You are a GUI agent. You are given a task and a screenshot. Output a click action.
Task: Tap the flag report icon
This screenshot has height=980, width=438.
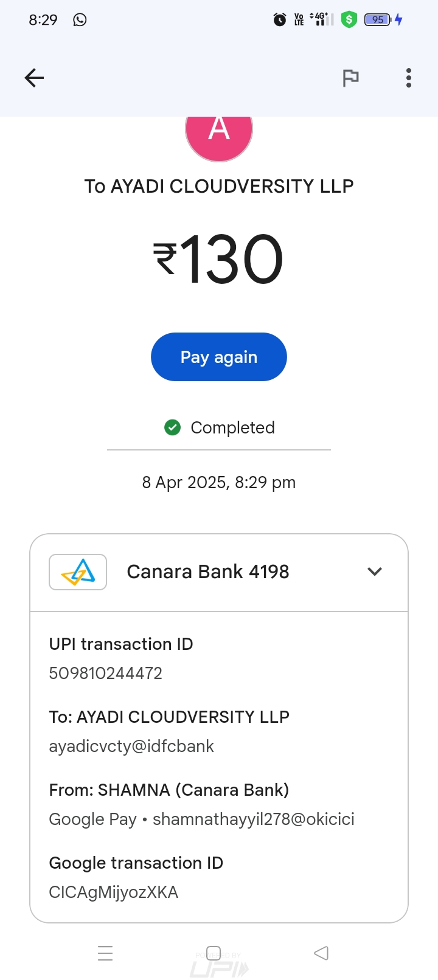[x=350, y=78]
